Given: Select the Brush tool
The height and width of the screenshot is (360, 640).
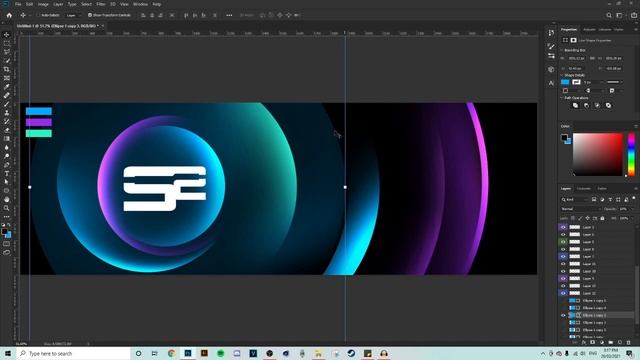Looking at the screenshot, I should (x=7, y=104).
